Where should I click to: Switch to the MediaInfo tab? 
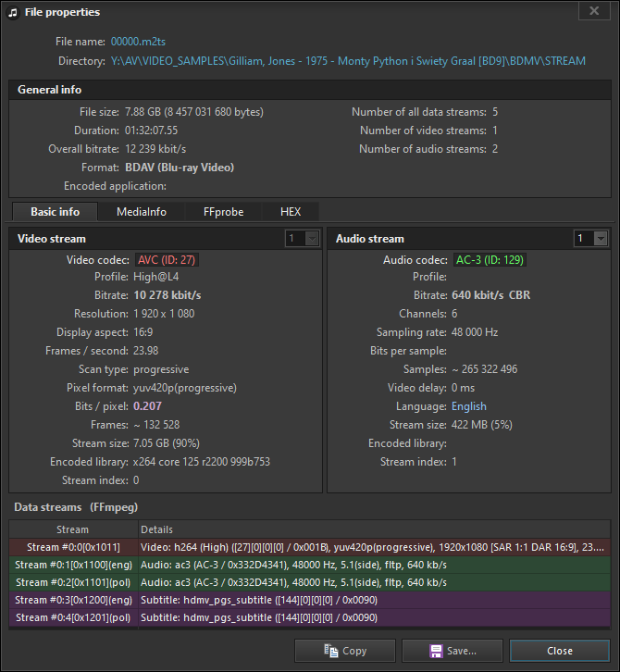(142, 212)
